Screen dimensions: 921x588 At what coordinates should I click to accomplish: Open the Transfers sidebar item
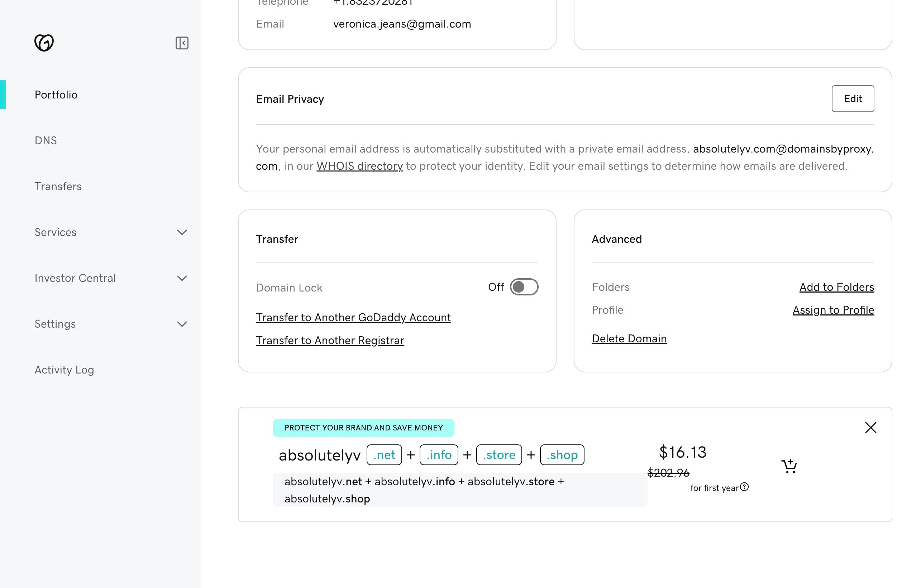click(58, 186)
